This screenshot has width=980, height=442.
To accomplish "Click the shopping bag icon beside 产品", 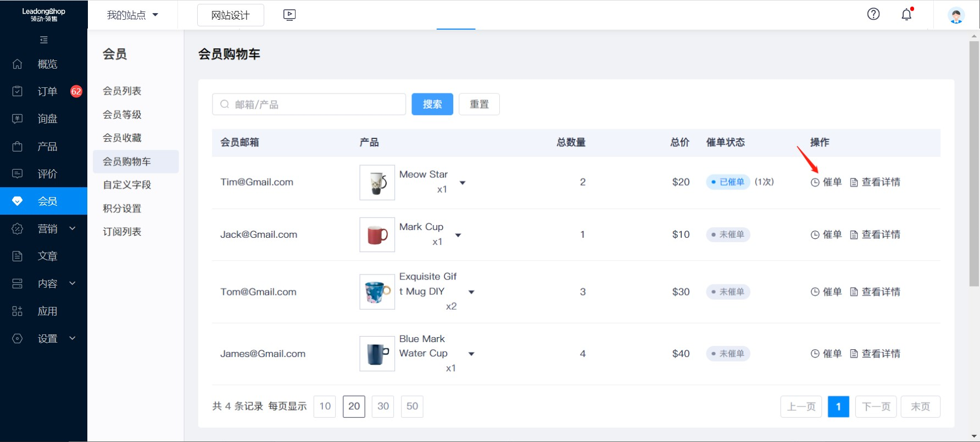I will click(18, 146).
